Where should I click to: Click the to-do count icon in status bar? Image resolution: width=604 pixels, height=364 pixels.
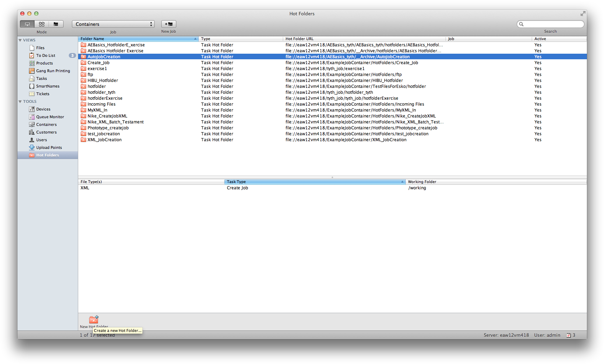point(568,335)
